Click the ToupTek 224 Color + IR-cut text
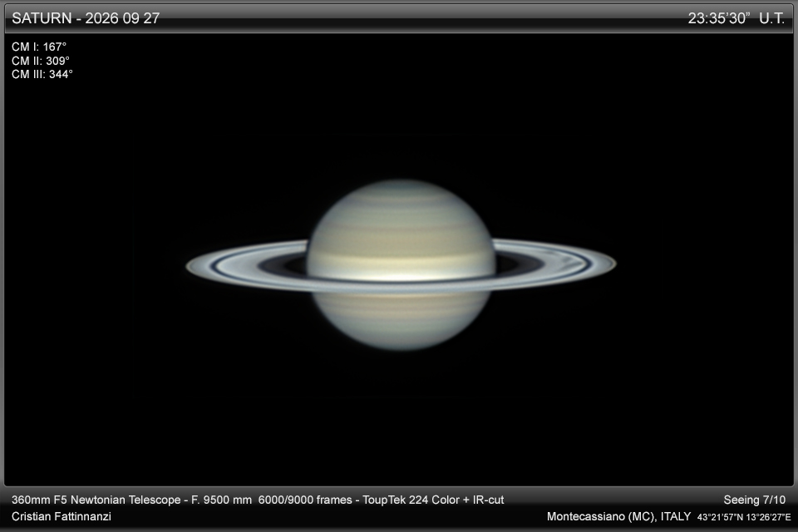Viewport: 798px width, 532px height. click(433, 500)
